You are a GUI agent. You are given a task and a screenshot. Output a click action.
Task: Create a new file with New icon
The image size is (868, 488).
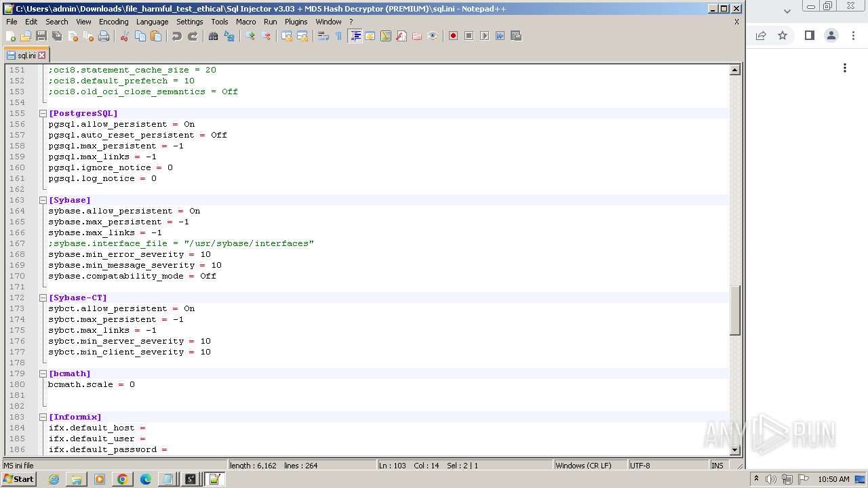point(11,36)
